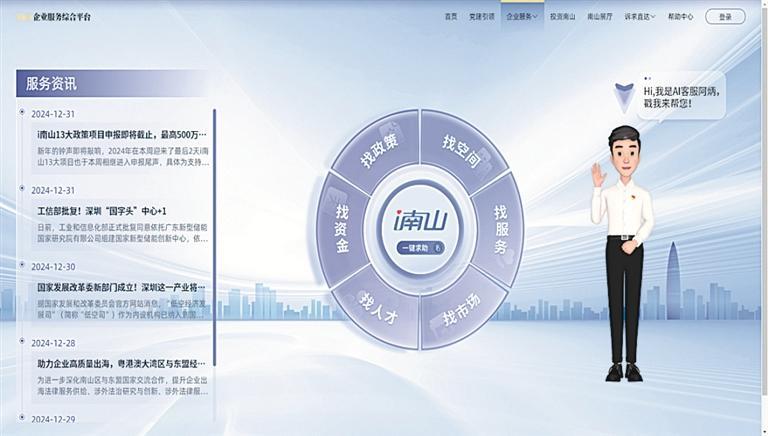Click the AI assistant speech bubble greeting
Screen dimensions: 768x436
point(681,97)
